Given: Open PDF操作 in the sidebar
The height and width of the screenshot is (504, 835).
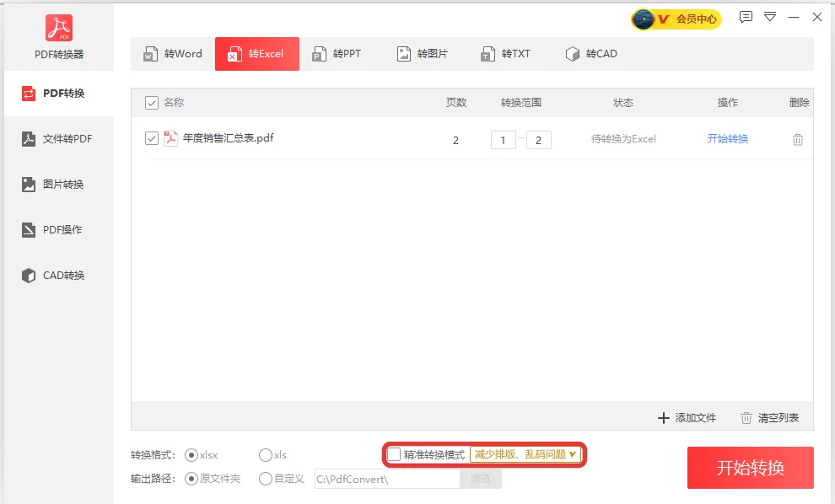Looking at the screenshot, I should click(x=59, y=230).
